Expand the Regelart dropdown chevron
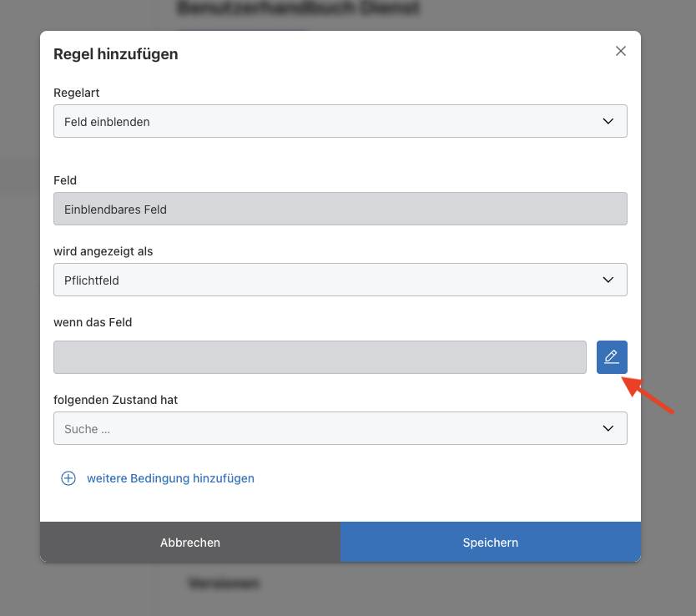This screenshot has height=616, width=696. 608,121
